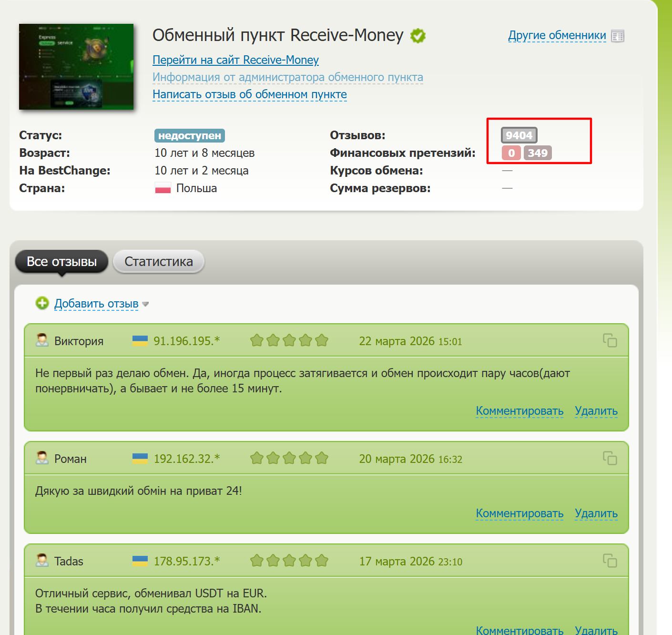Click Комментировать under Виктория's review
Viewport: 672px width, 635px height.
(x=519, y=411)
